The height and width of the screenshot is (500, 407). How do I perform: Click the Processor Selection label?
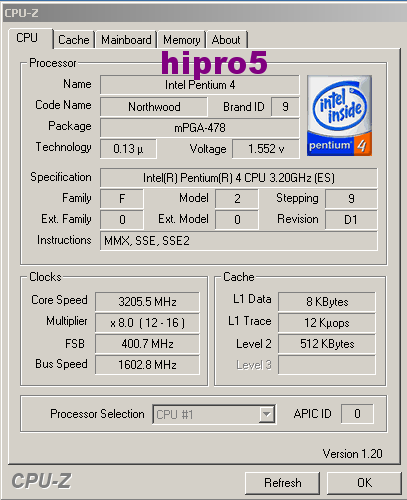(97, 414)
